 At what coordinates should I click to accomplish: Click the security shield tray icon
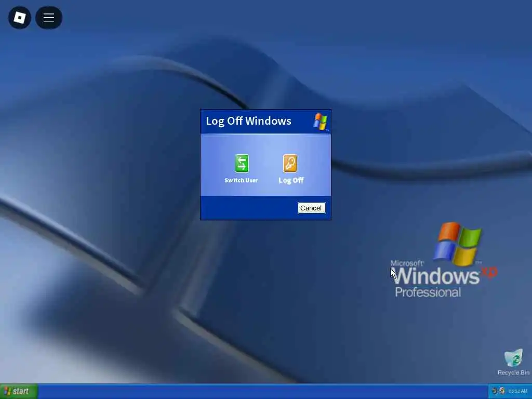(x=502, y=391)
